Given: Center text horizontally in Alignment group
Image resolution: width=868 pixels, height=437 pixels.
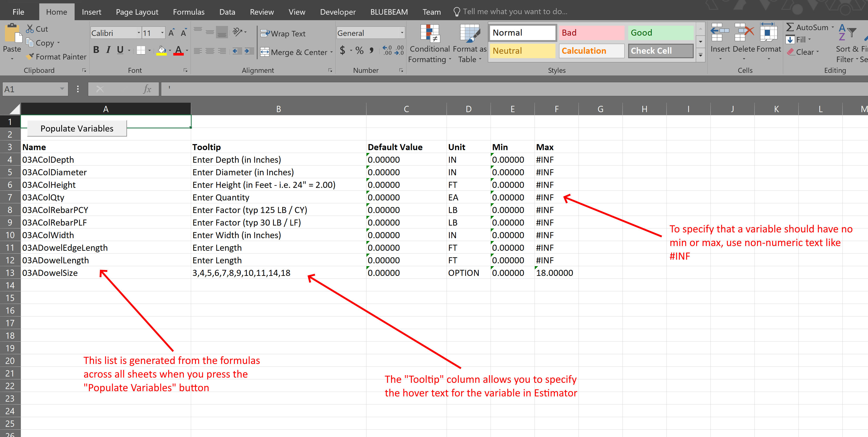Looking at the screenshot, I should pyautogui.click(x=210, y=51).
